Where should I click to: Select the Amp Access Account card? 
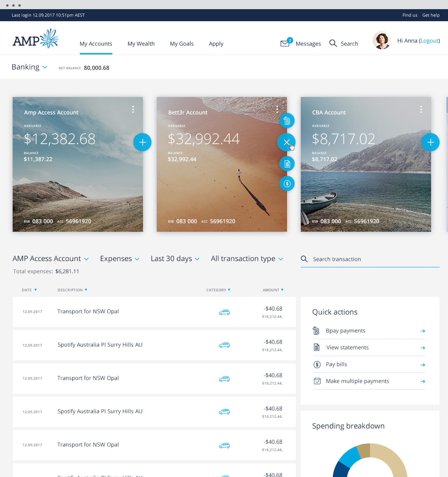coord(78,164)
